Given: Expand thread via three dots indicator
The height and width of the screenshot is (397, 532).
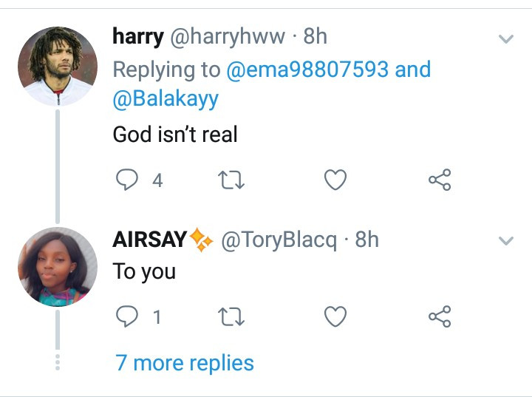Looking at the screenshot, I should [58, 362].
